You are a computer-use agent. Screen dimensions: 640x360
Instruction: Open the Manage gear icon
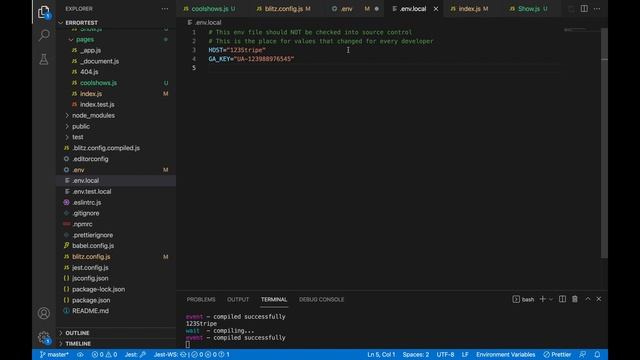[44, 337]
